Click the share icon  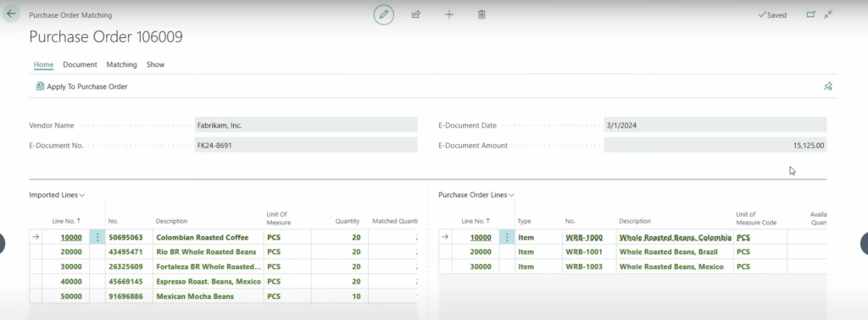point(416,15)
